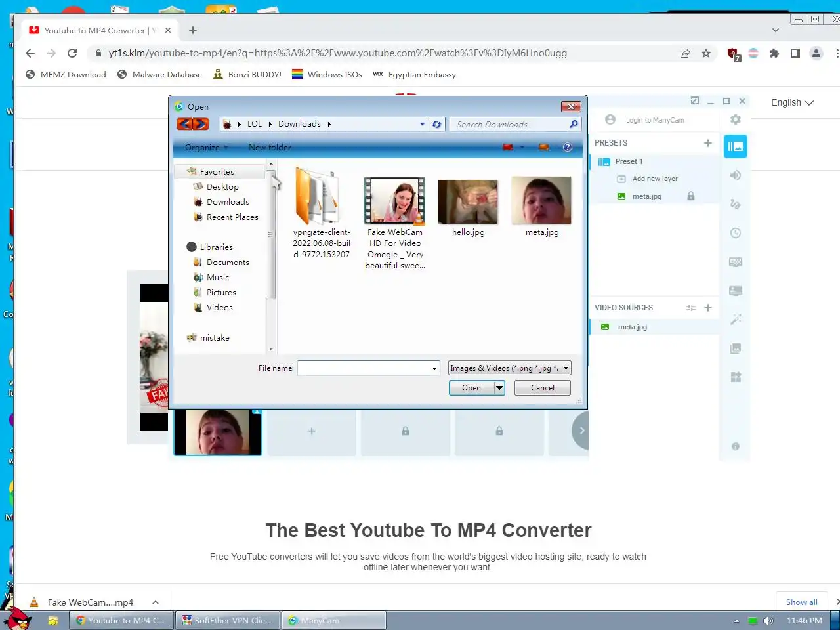Click Add new layer
Viewport: 840px width, 630px height.
[655, 178]
